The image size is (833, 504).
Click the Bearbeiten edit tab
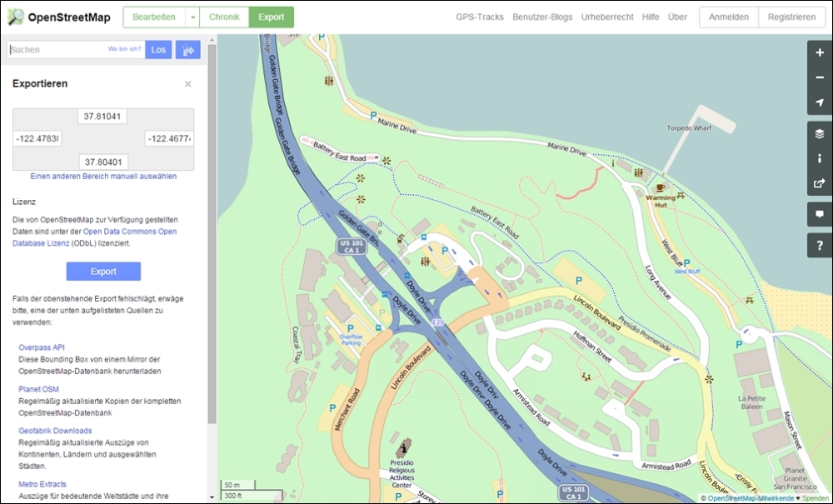click(154, 17)
